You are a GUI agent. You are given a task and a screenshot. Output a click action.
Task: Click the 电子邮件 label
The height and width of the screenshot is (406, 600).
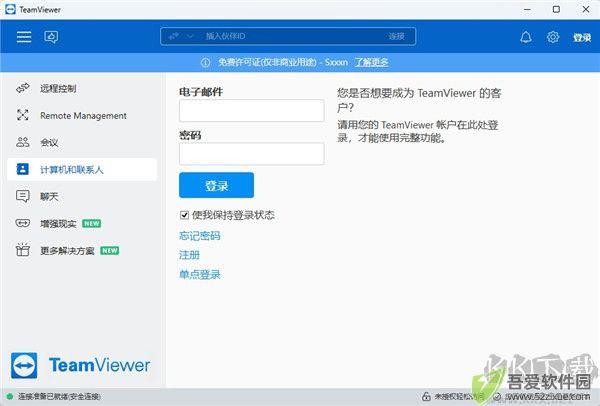click(x=201, y=92)
